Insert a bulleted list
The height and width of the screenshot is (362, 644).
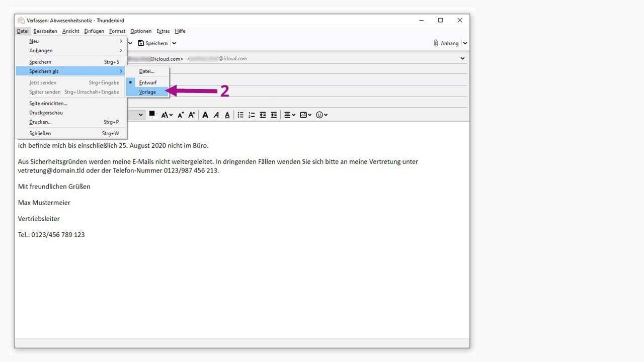coord(240,115)
